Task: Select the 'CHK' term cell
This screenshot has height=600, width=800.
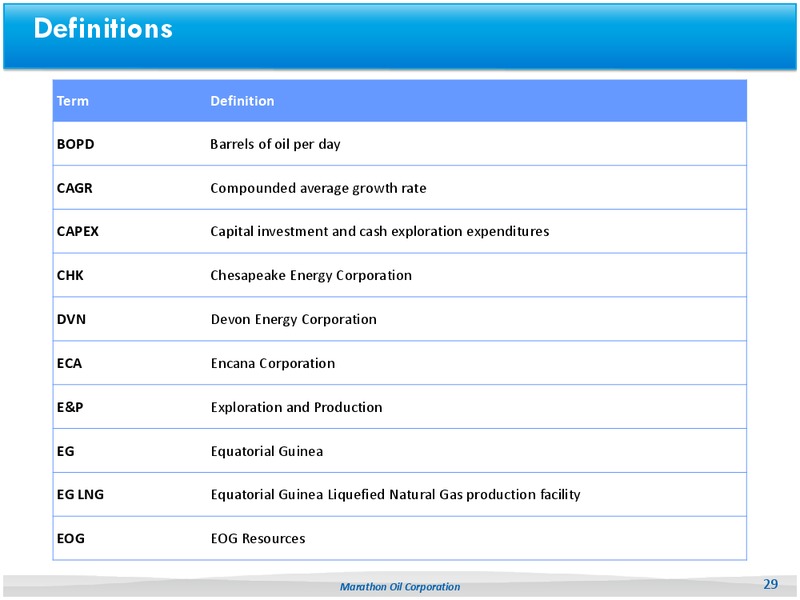Action: coord(70,276)
